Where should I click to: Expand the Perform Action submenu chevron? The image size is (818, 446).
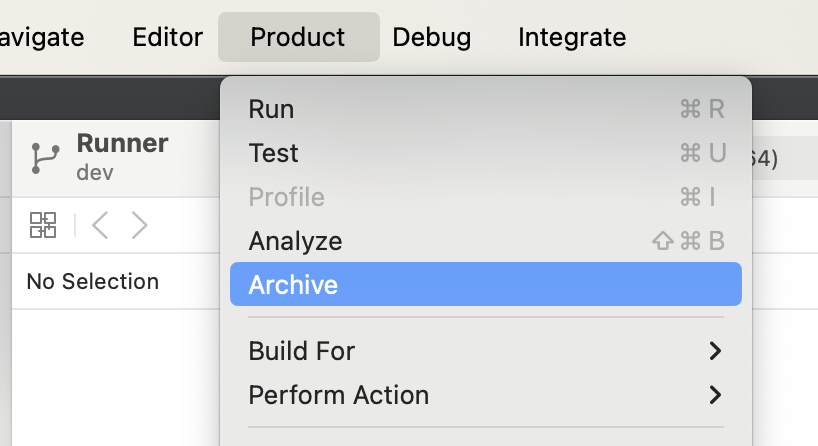pyautogui.click(x=715, y=395)
